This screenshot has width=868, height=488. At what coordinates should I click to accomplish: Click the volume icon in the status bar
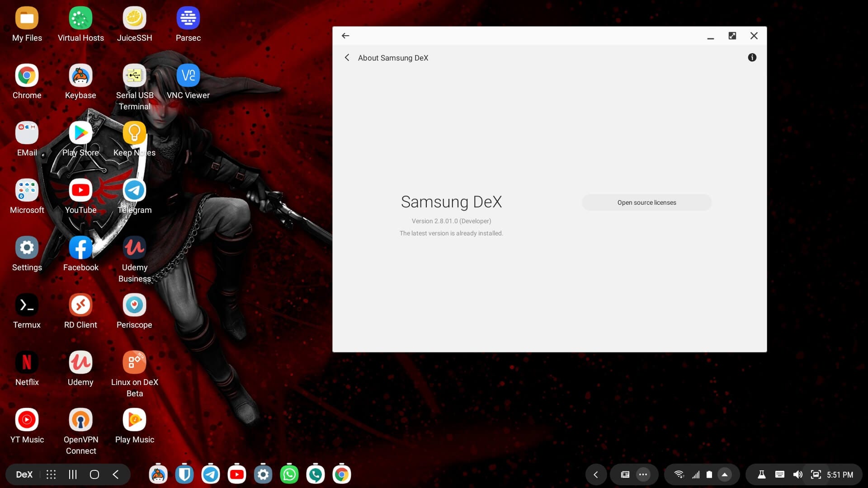coord(797,474)
